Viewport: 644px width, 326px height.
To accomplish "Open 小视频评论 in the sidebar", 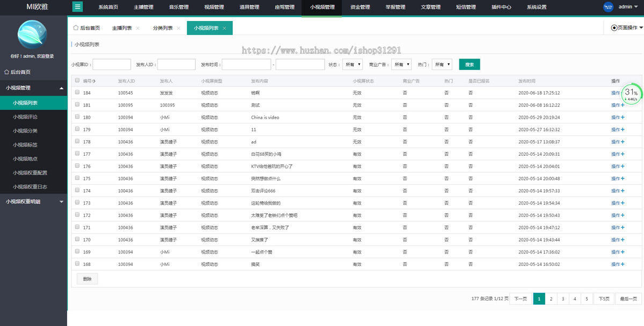I will click(25, 117).
